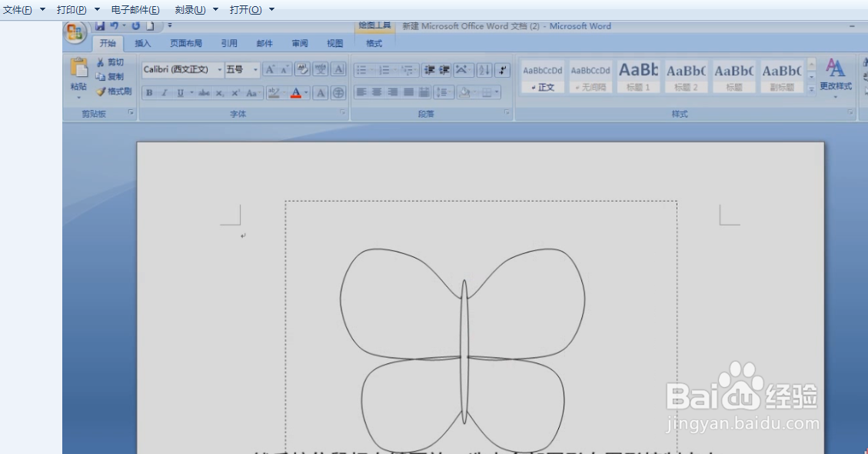Viewport: 868px width, 454px height.
Task: Align text right
Action: point(392,92)
